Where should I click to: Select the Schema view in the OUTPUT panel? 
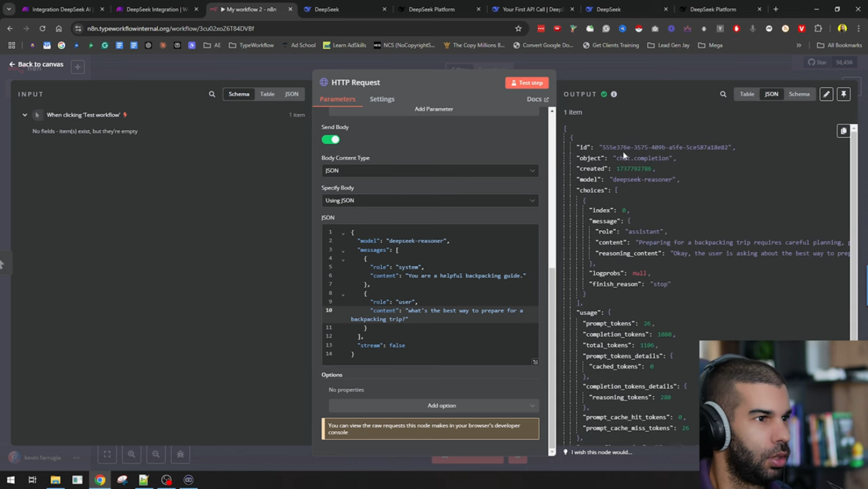click(799, 94)
